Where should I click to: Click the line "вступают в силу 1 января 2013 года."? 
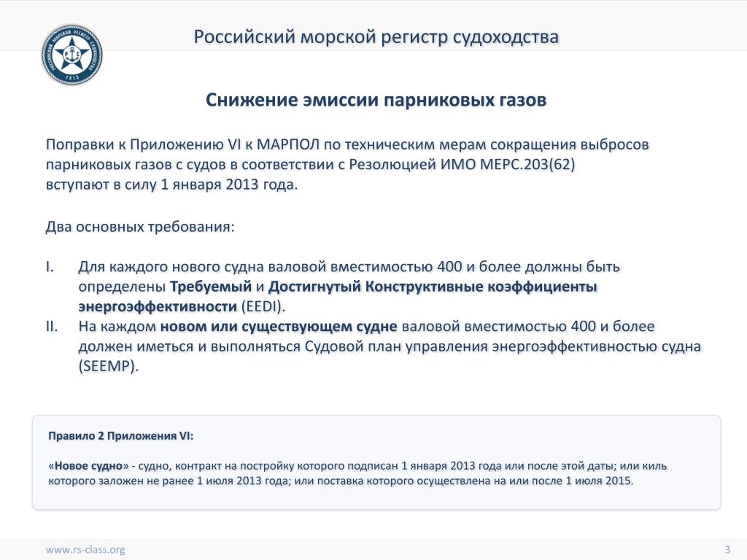(171, 184)
